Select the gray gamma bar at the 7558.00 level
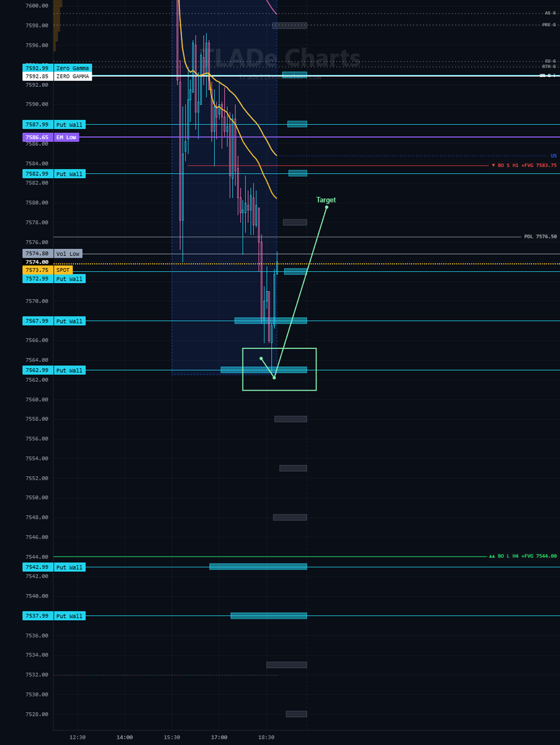560x745 pixels. (291, 419)
